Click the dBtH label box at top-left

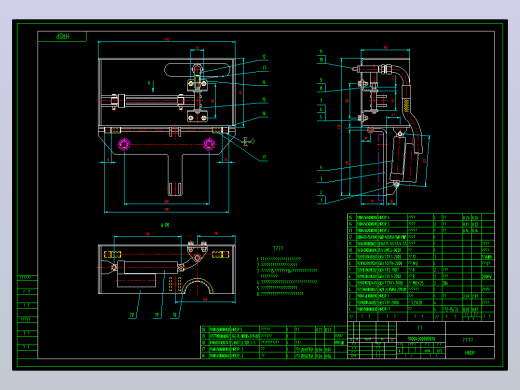[x=62, y=36]
